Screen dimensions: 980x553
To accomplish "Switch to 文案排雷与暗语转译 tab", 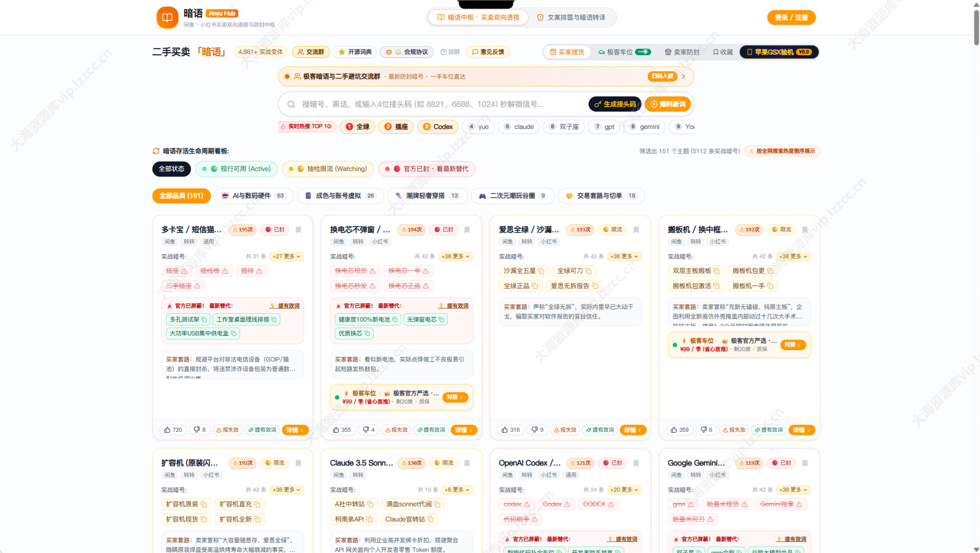I will point(571,17).
